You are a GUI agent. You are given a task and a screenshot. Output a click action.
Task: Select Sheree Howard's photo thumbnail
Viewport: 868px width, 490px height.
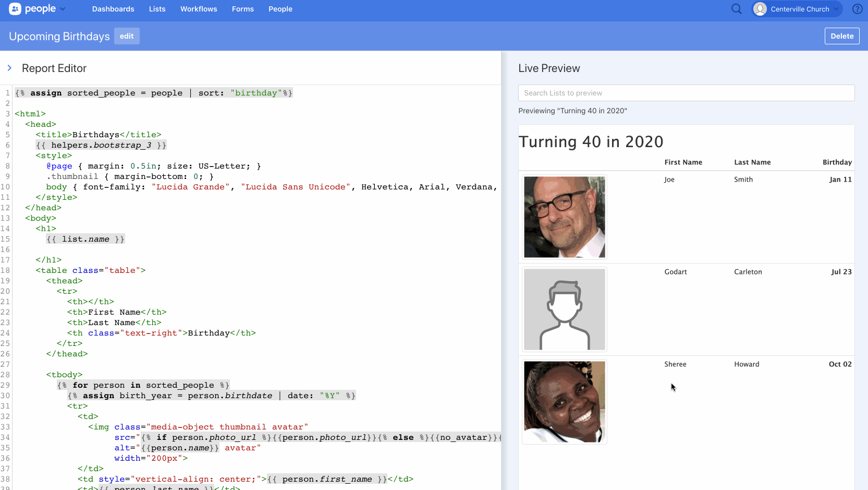[564, 402]
